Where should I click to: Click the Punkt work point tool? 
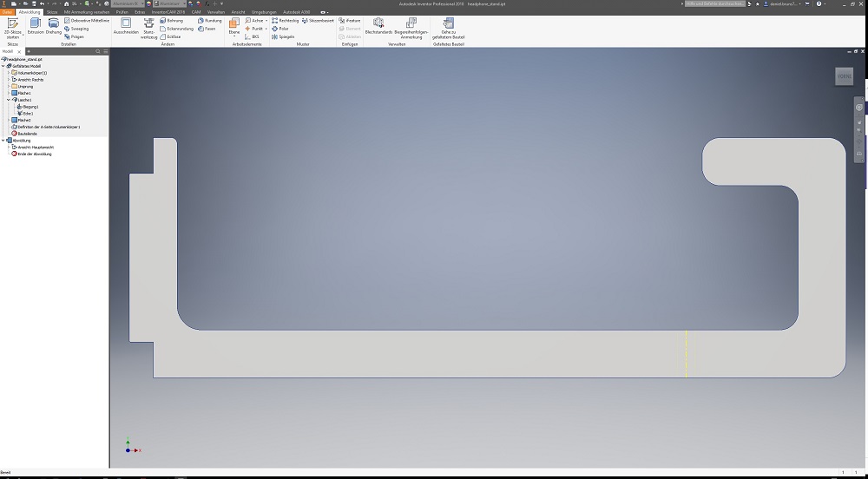254,29
